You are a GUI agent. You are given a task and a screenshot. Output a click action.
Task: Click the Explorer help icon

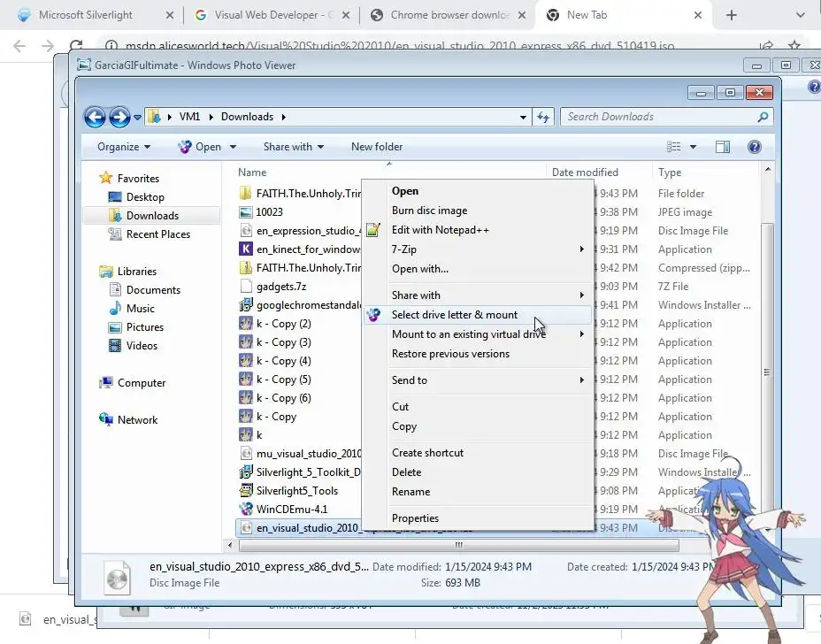(x=755, y=147)
